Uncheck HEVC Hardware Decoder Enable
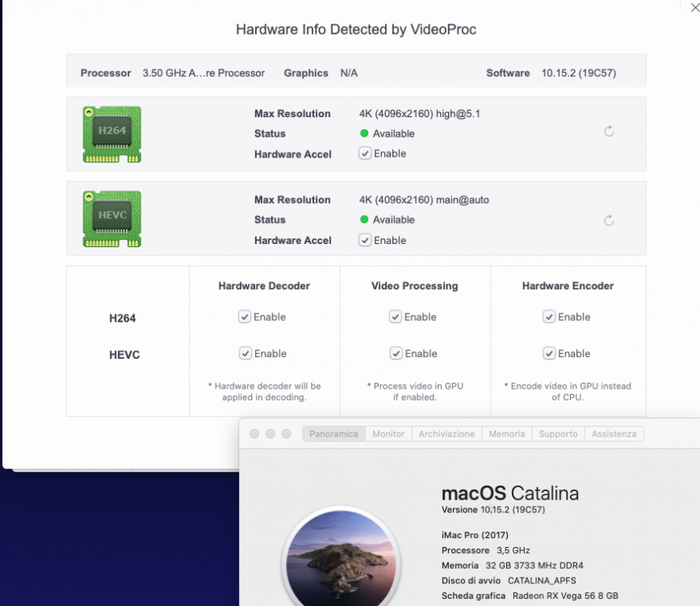 tap(245, 354)
